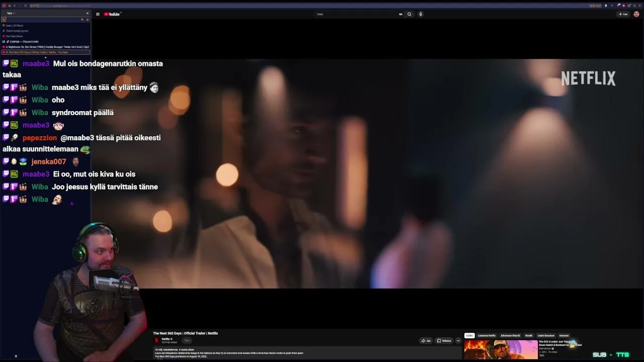Screen dimensions: 644x362
Task: Open the Netflix channel name link
Action: point(166,339)
